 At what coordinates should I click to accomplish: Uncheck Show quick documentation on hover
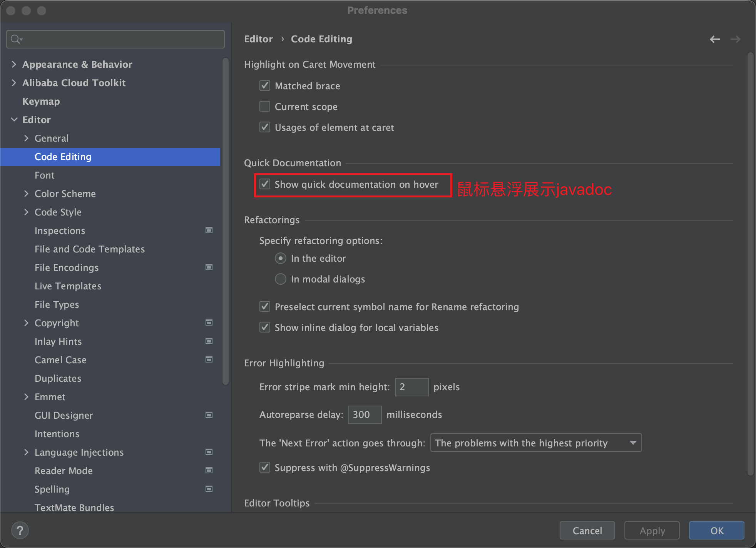coord(265,184)
